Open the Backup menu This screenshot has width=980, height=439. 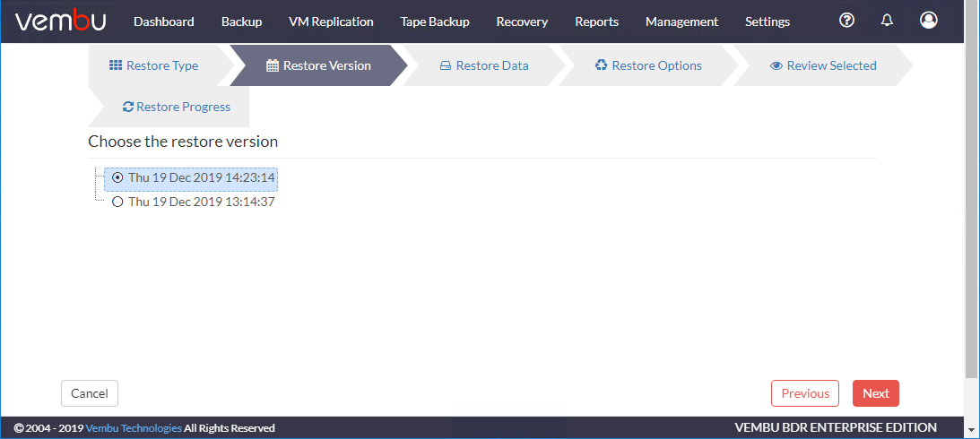[x=241, y=22]
